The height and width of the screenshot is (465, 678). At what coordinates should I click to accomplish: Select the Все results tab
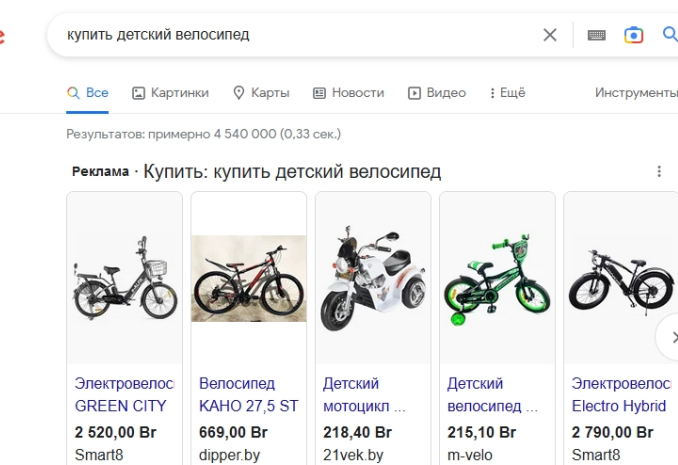(88, 93)
